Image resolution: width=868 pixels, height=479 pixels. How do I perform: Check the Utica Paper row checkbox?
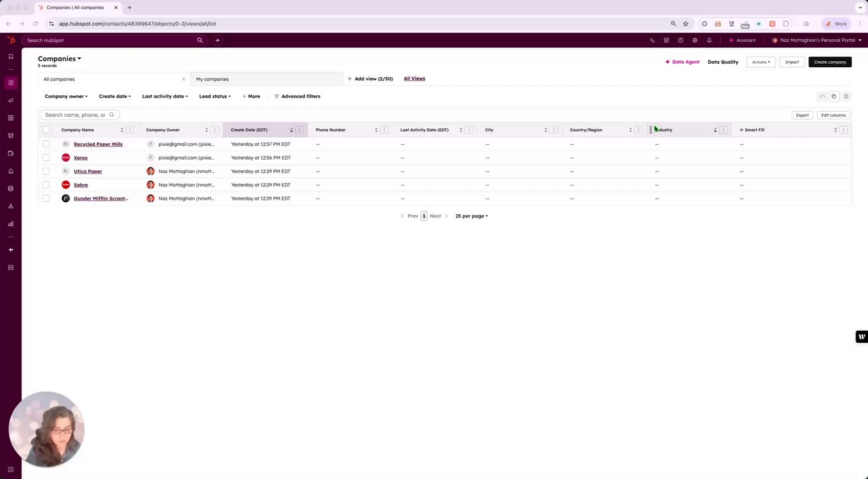click(46, 172)
